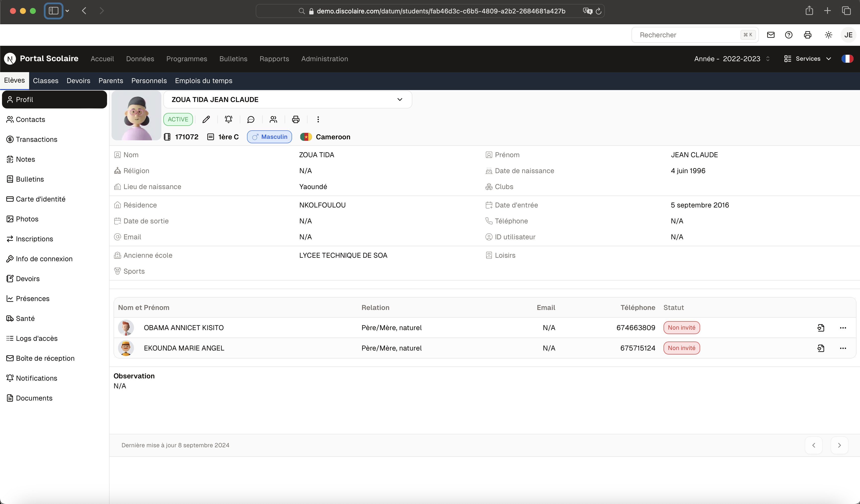Open the JE user avatar menu
860x504 pixels.
coord(848,35)
